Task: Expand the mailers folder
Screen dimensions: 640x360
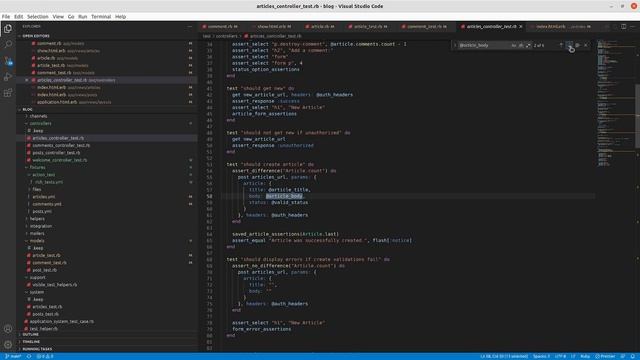Action: (x=107, y=233)
